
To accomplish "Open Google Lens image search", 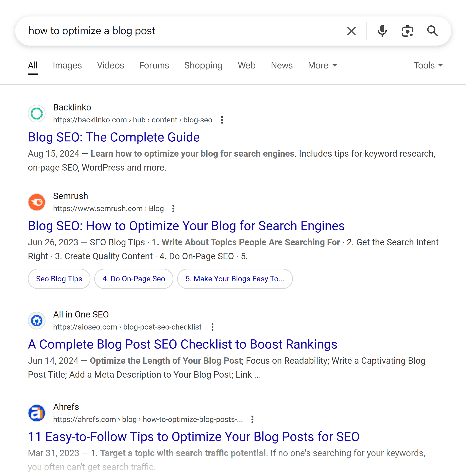I will click(407, 31).
